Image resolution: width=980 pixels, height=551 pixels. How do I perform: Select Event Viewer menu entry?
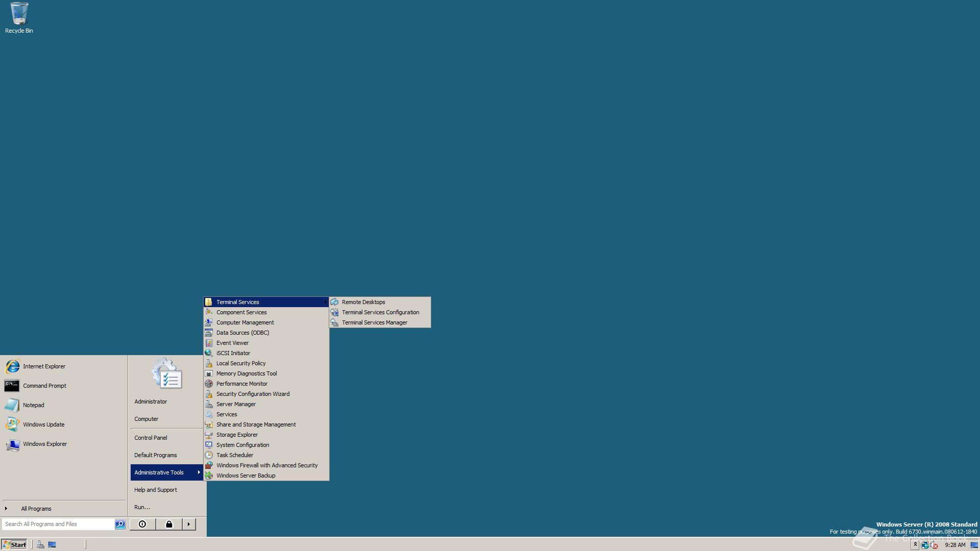tap(266, 343)
